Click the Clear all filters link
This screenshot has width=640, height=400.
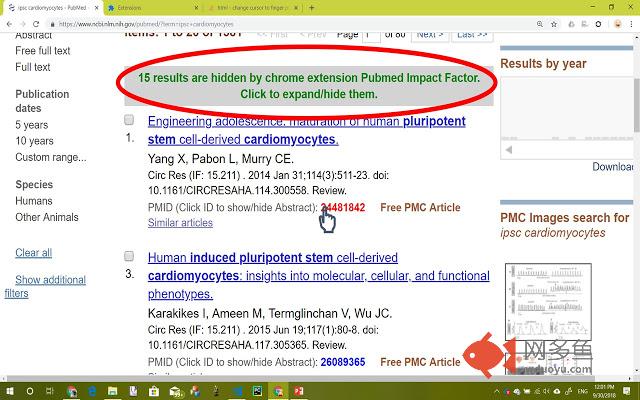tap(33, 253)
